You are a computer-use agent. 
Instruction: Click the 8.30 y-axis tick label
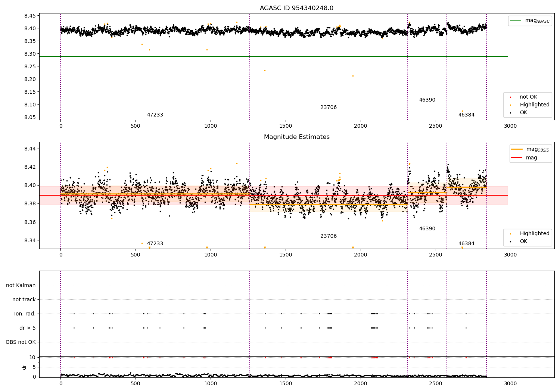click(x=30, y=54)
